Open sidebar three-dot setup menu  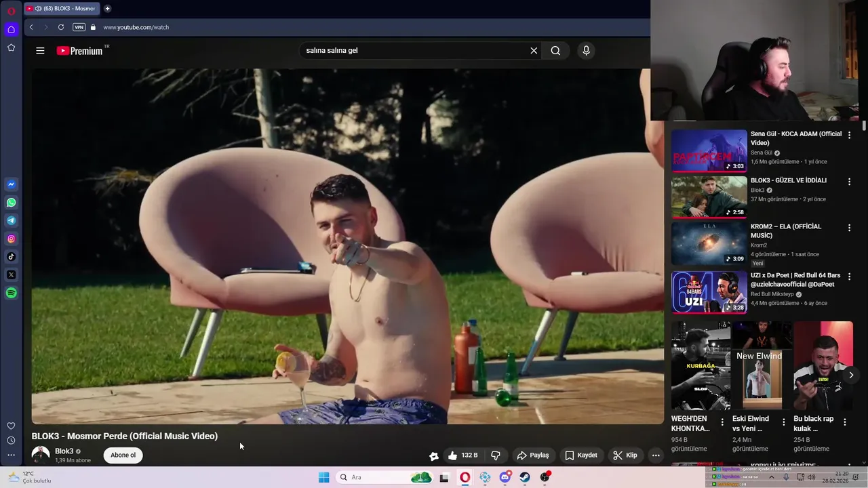[x=11, y=455]
